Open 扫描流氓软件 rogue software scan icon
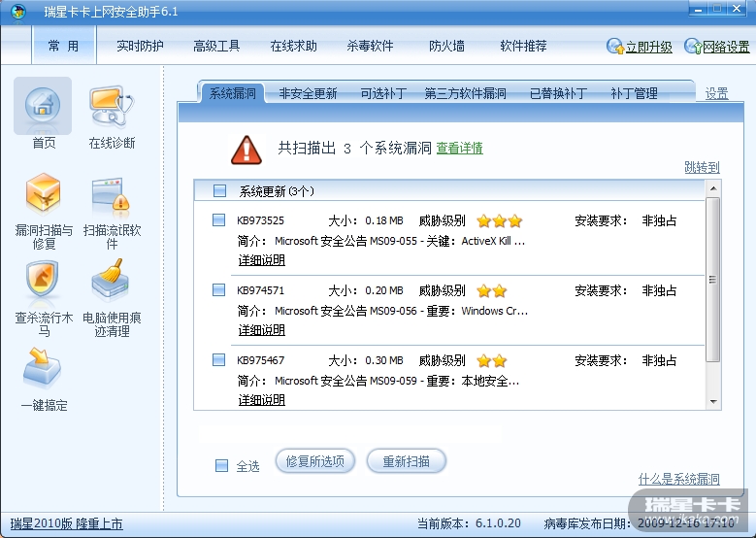 [111, 197]
